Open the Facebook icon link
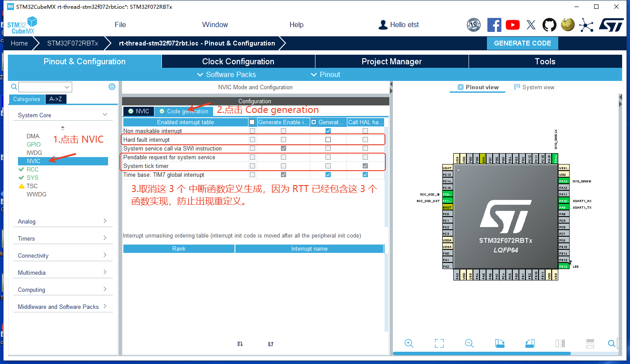The width and height of the screenshot is (630, 364). point(494,25)
